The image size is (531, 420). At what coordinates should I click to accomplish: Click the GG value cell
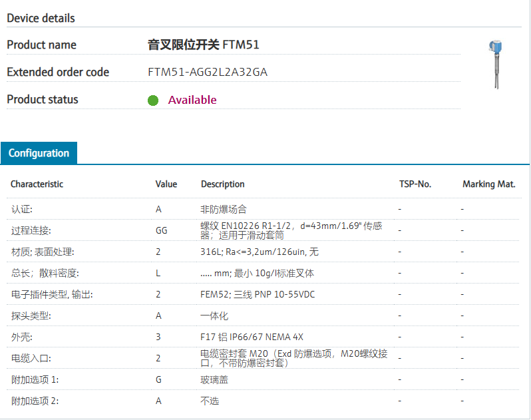pyautogui.click(x=161, y=230)
